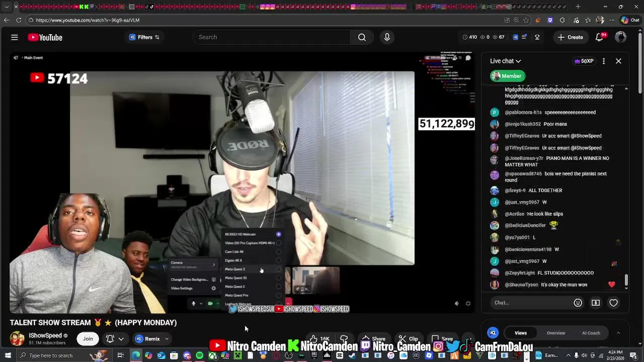Select Meta Quest 3S camera option
Image resolution: width=644 pixels, height=362 pixels.
(252, 278)
